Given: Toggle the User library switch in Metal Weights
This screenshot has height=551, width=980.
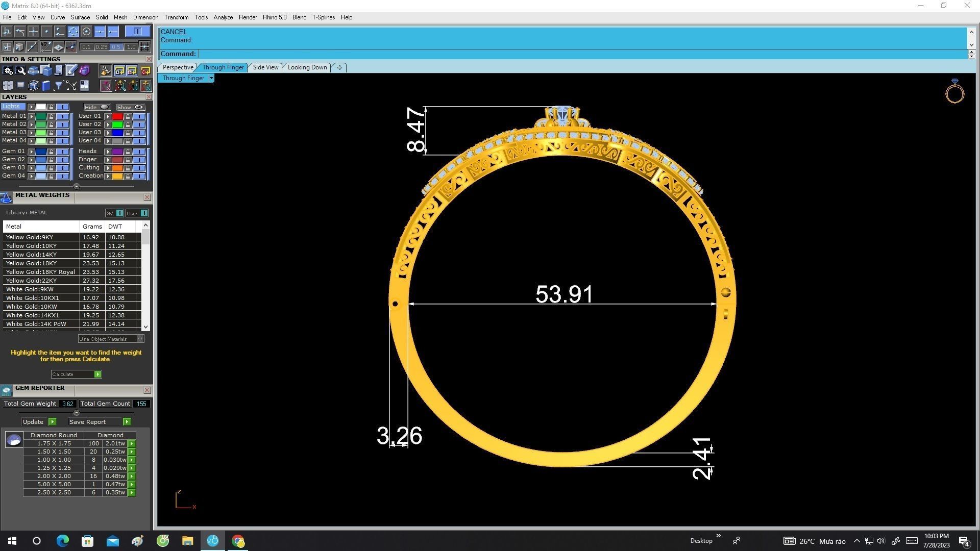Looking at the screenshot, I should (144, 213).
